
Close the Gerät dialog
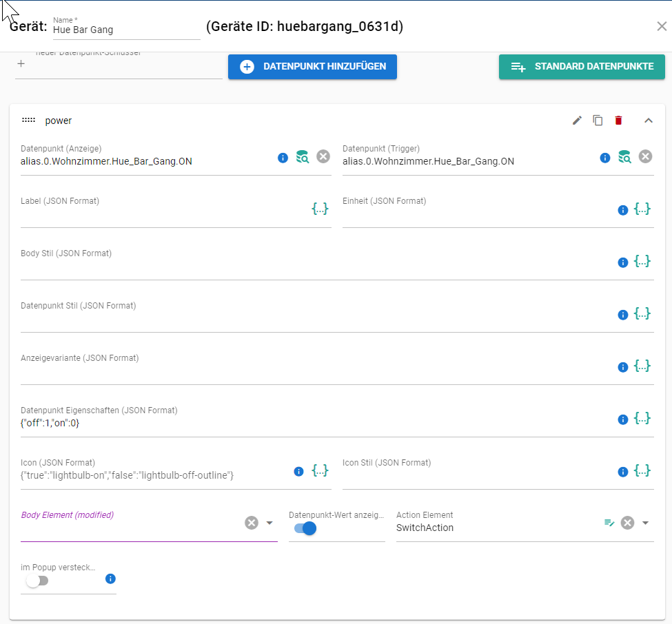[x=662, y=26]
